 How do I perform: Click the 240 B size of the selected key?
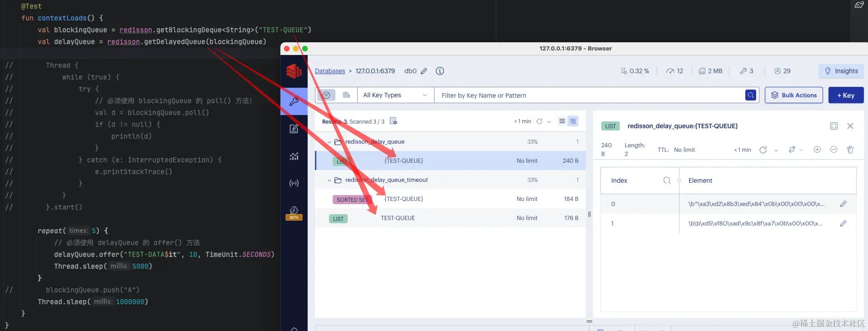click(570, 160)
